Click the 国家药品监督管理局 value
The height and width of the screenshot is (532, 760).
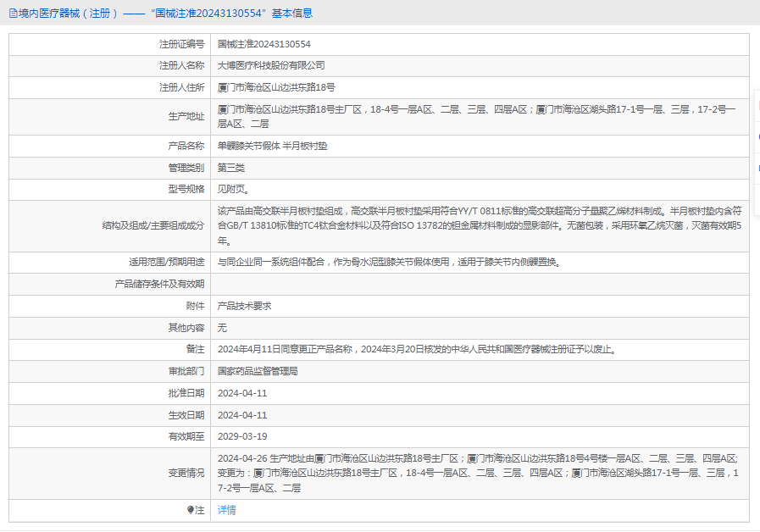(258, 371)
